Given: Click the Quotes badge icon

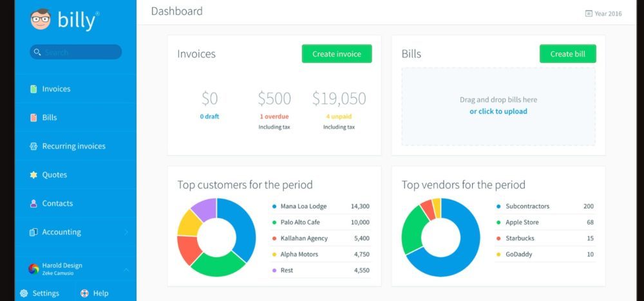Looking at the screenshot, I should point(33,175).
